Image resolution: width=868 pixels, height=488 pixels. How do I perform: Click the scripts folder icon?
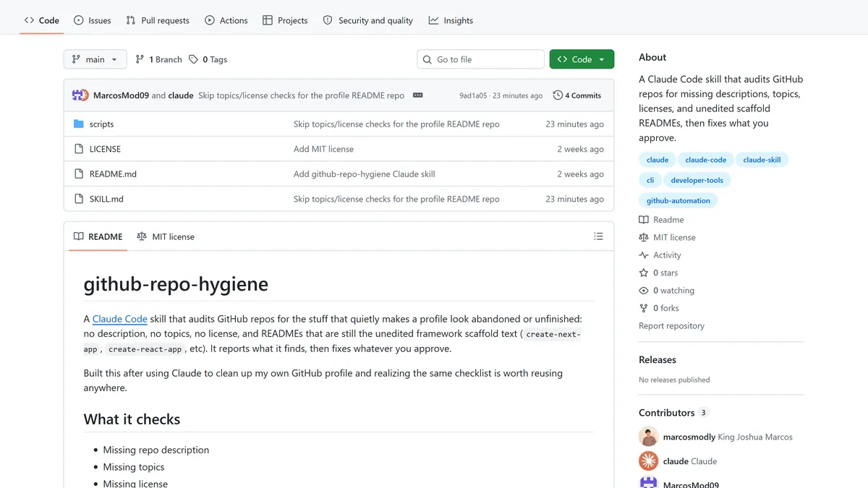tap(79, 124)
